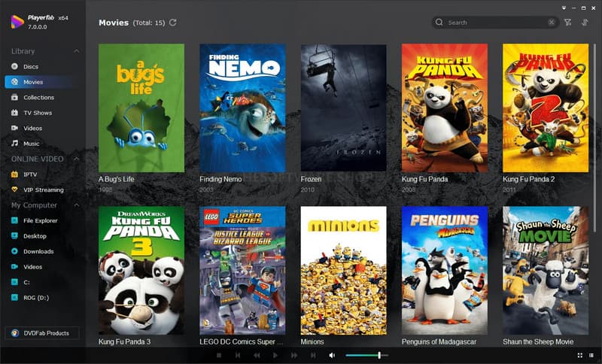Click inside the Search field
This screenshot has width=602, height=364.
coord(495,23)
